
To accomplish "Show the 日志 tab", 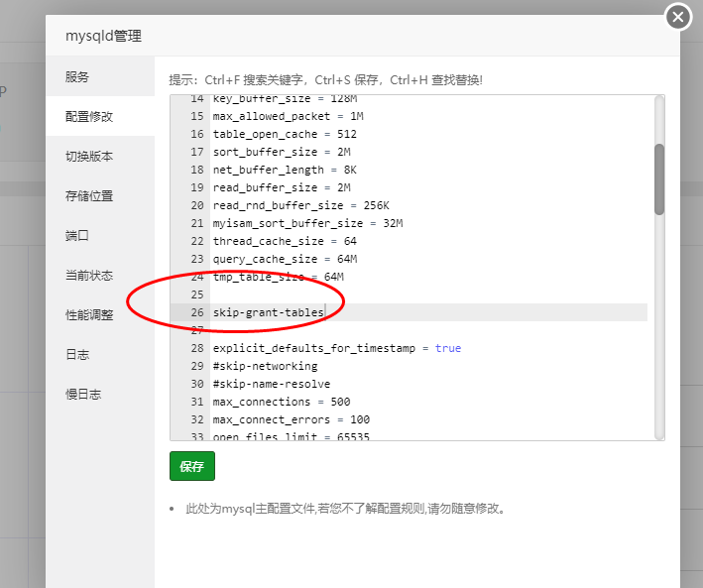I will pyautogui.click(x=100, y=354).
